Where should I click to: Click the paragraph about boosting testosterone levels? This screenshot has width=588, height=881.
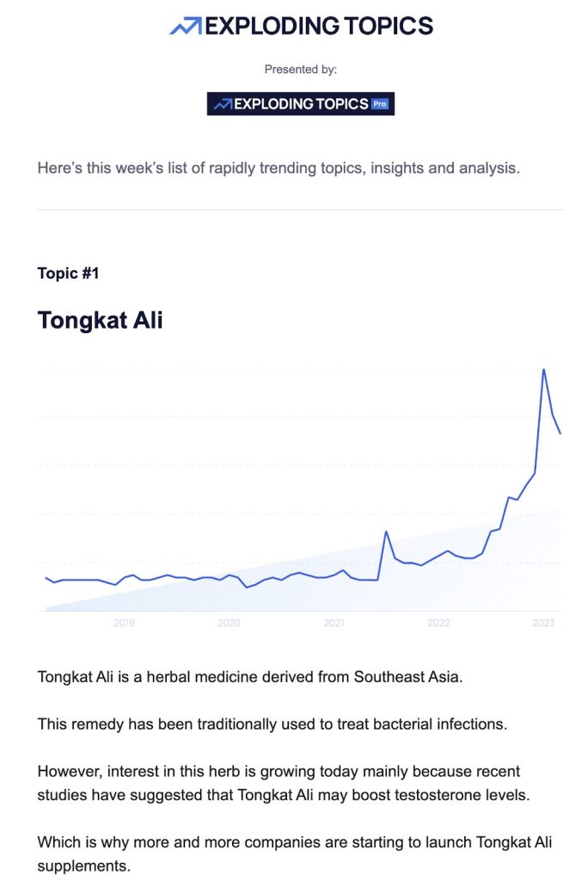[284, 782]
